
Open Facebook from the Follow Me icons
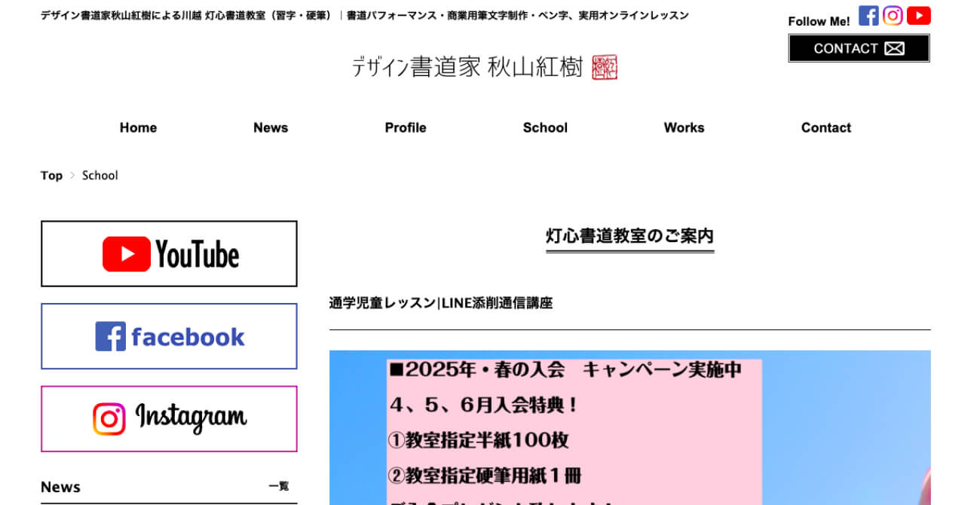click(868, 15)
